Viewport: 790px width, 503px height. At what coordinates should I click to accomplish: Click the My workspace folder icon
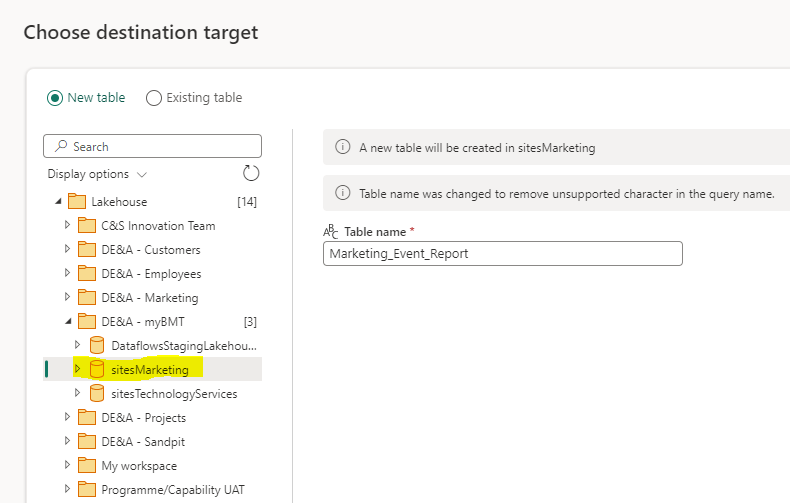coord(87,465)
